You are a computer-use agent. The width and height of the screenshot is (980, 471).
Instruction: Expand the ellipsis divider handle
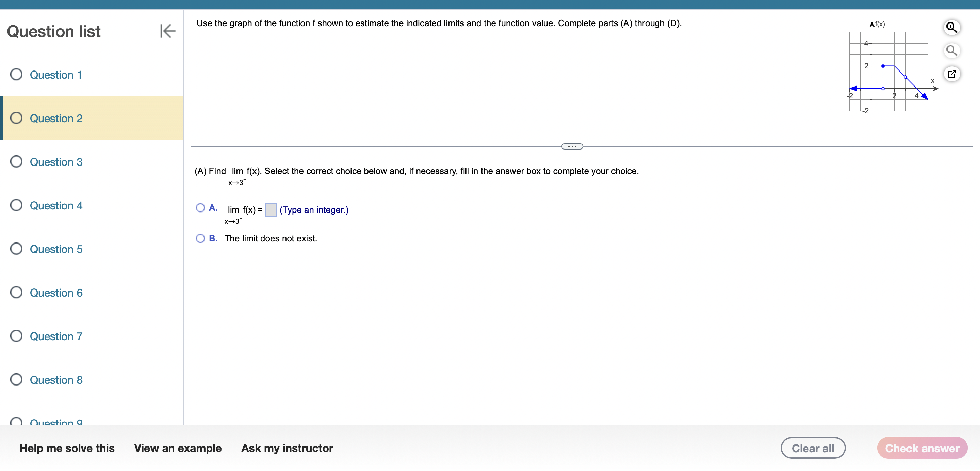(572, 146)
